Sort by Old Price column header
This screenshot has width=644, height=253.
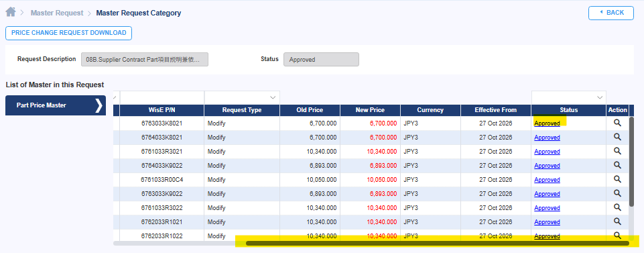click(x=310, y=110)
